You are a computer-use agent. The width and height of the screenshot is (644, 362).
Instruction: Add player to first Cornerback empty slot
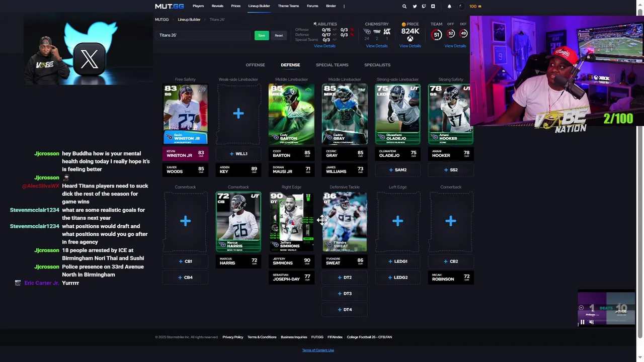coord(185,221)
